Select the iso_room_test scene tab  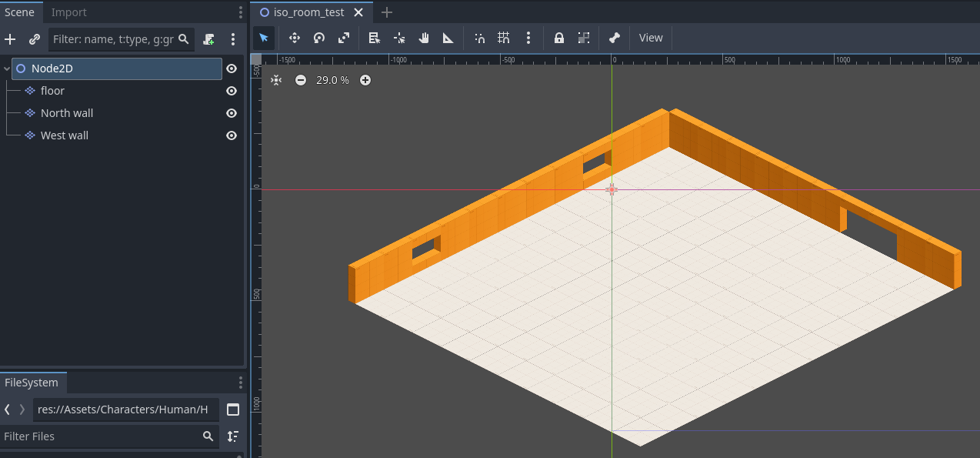pos(308,12)
